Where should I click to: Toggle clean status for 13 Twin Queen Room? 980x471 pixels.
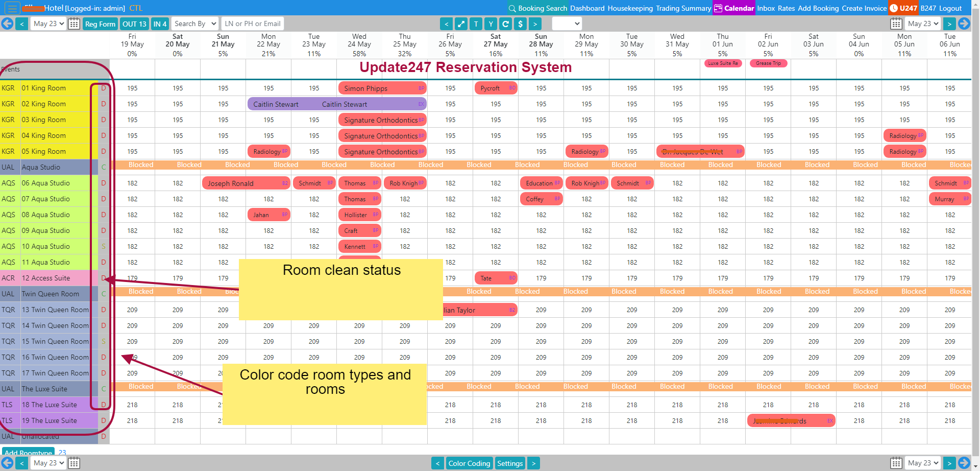[x=104, y=310]
